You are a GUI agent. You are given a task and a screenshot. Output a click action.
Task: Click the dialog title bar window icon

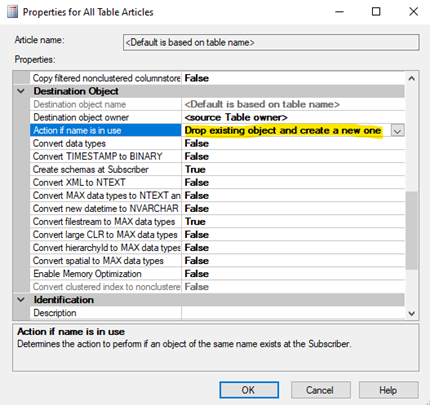click(x=13, y=12)
